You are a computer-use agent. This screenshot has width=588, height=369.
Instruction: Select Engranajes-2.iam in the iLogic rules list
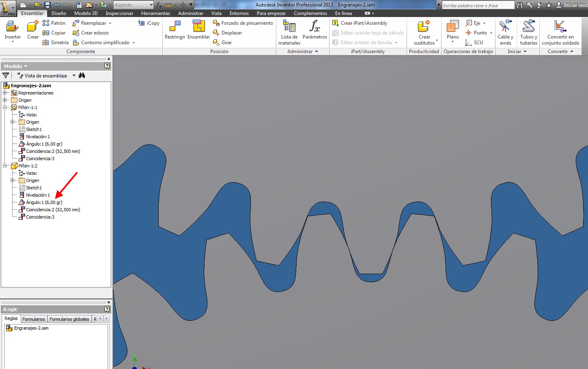pyautogui.click(x=31, y=328)
